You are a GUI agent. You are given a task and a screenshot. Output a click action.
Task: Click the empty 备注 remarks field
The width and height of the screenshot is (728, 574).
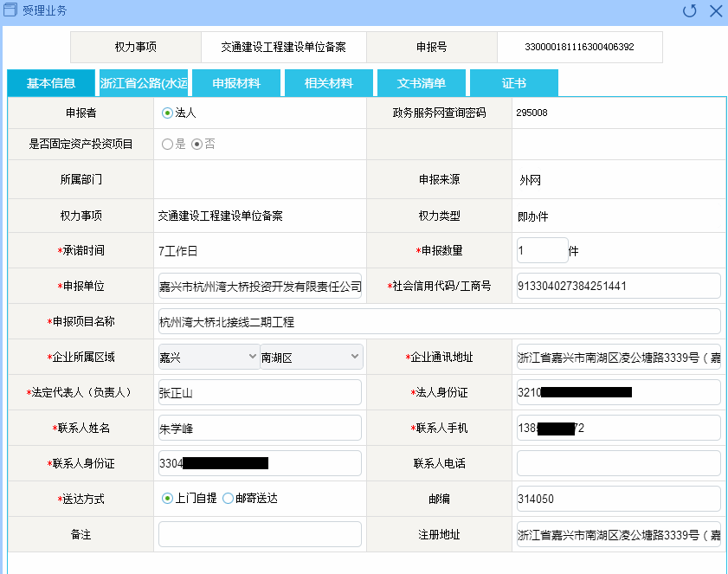click(260, 534)
